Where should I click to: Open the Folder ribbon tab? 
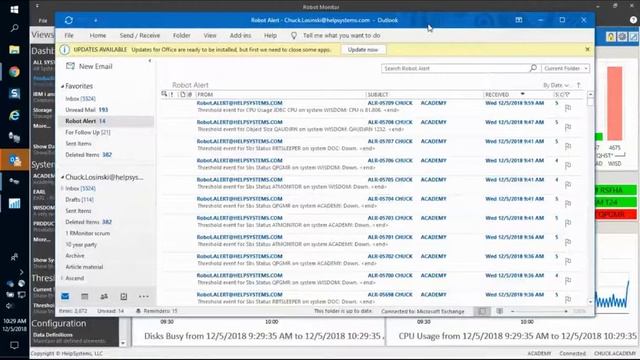click(x=182, y=36)
